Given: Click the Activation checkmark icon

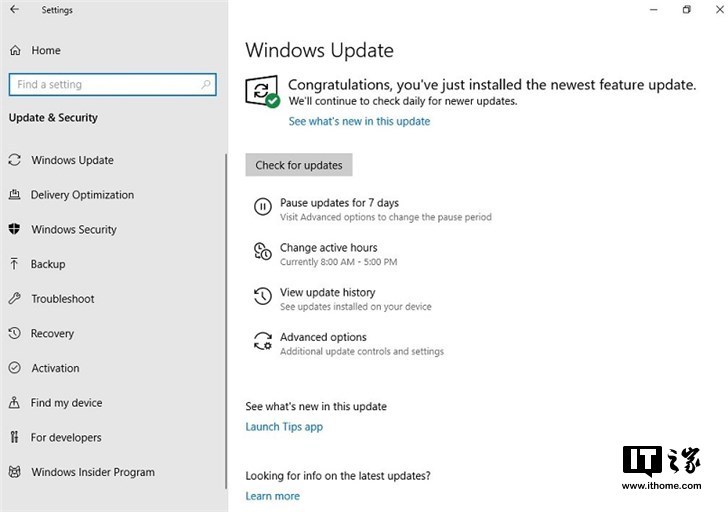Looking at the screenshot, I should pos(14,368).
